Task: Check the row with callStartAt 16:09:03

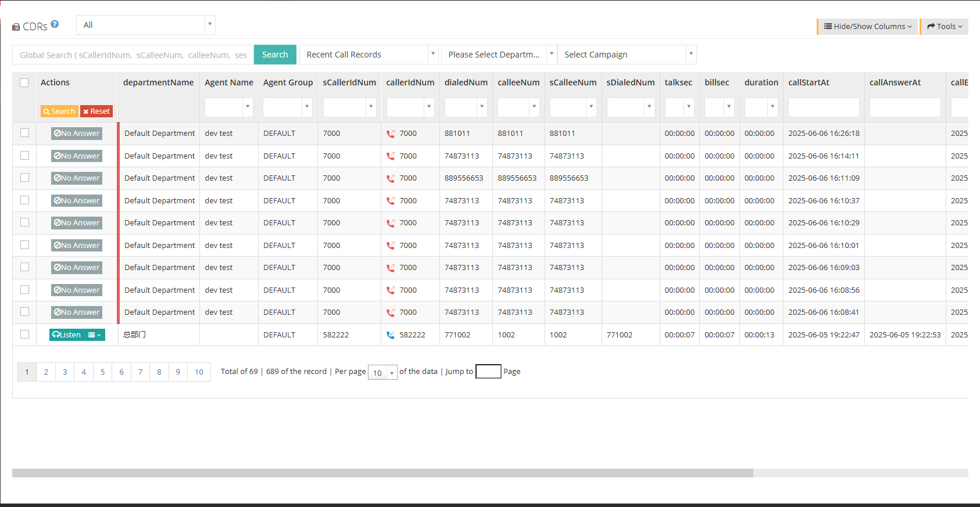Action: click(x=24, y=267)
